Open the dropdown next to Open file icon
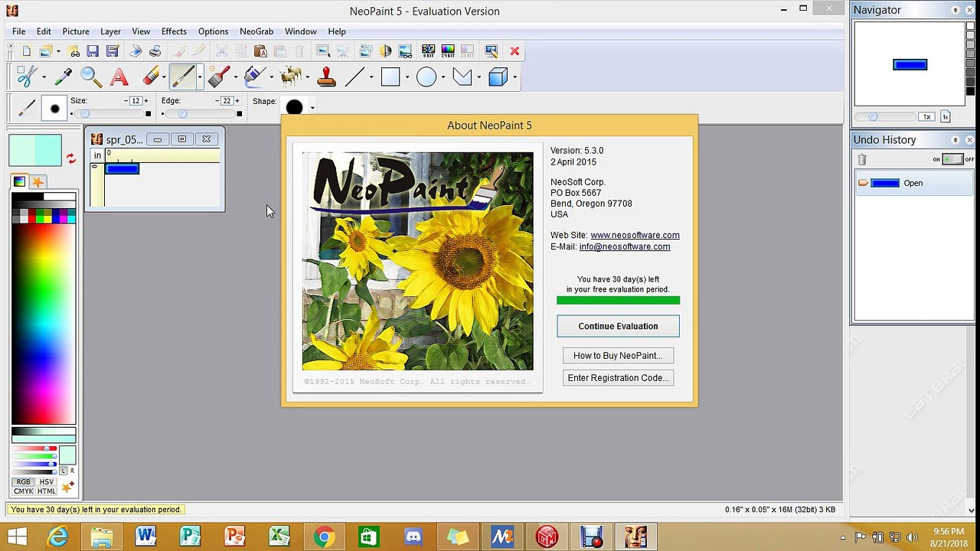This screenshot has width=980, height=551. (57, 51)
